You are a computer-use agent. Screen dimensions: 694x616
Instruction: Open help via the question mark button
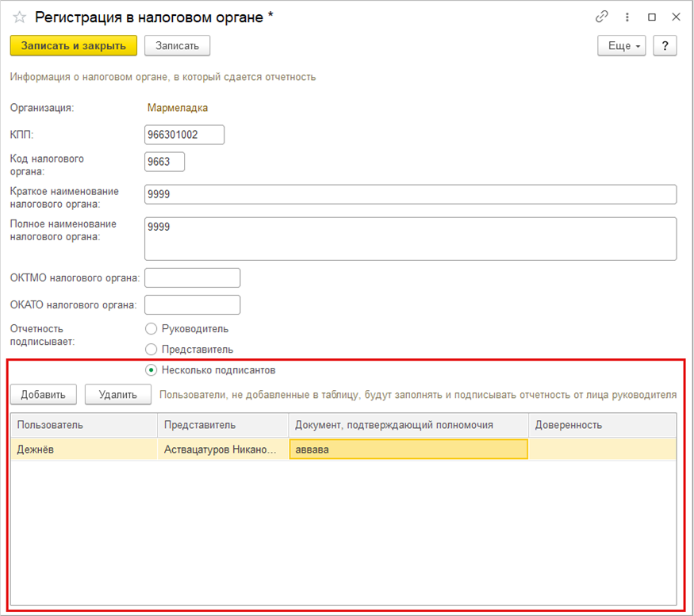(665, 45)
